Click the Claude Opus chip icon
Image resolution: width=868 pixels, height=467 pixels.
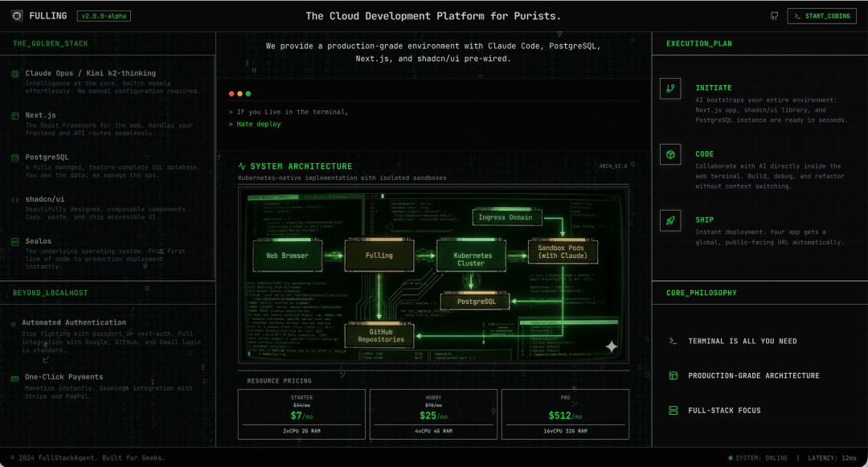15,74
